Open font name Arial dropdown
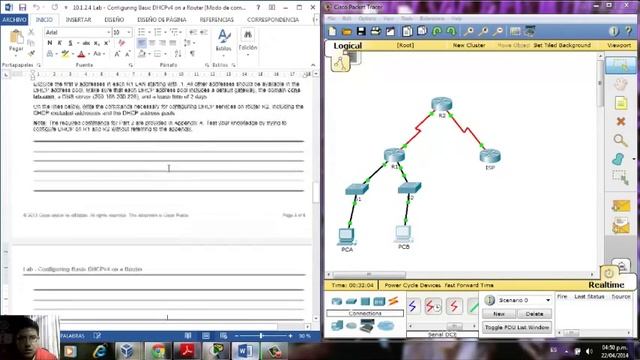The width and height of the screenshot is (640, 360). coord(109,32)
